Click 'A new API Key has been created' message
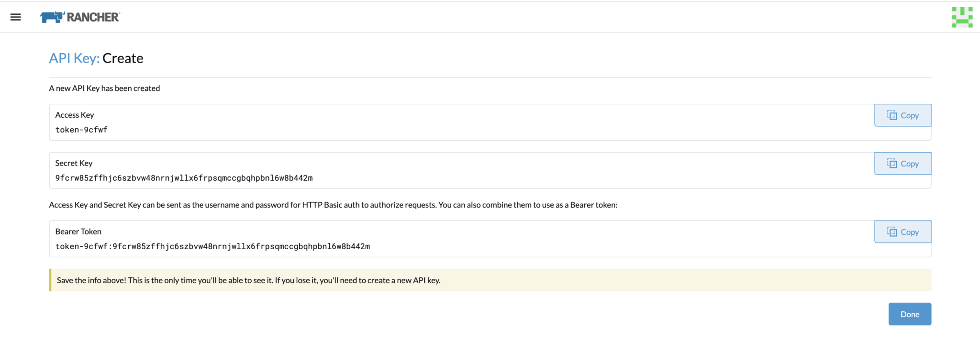This screenshot has width=980, height=341. point(104,88)
